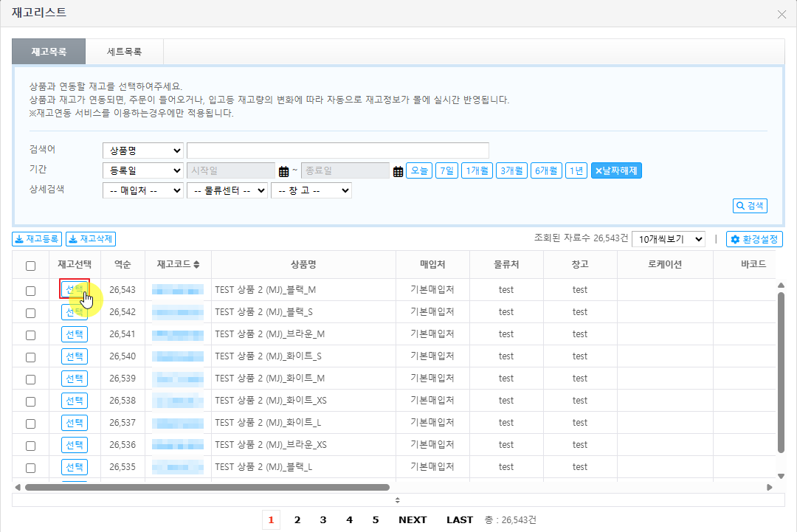Go to the NEXT page link

[x=413, y=519]
